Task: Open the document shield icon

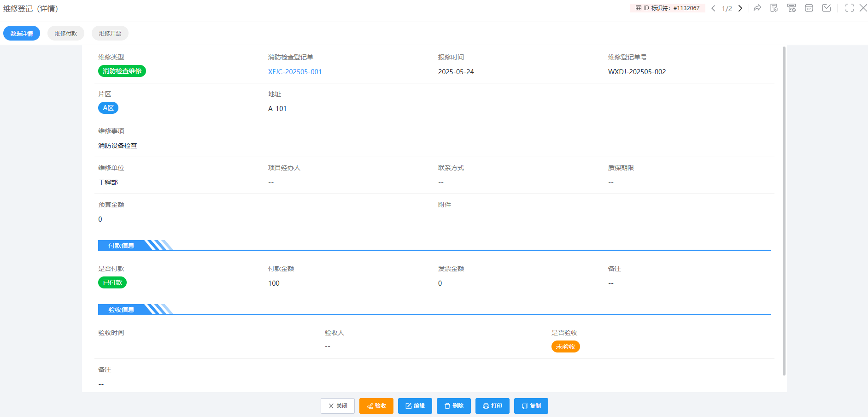Action: pyautogui.click(x=774, y=8)
